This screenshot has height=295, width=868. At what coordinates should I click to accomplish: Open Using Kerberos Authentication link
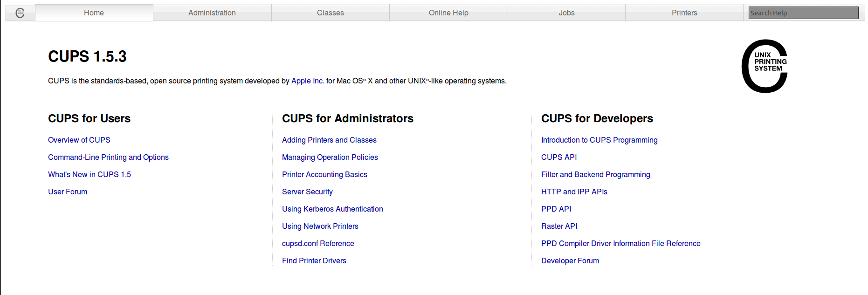[332, 209]
